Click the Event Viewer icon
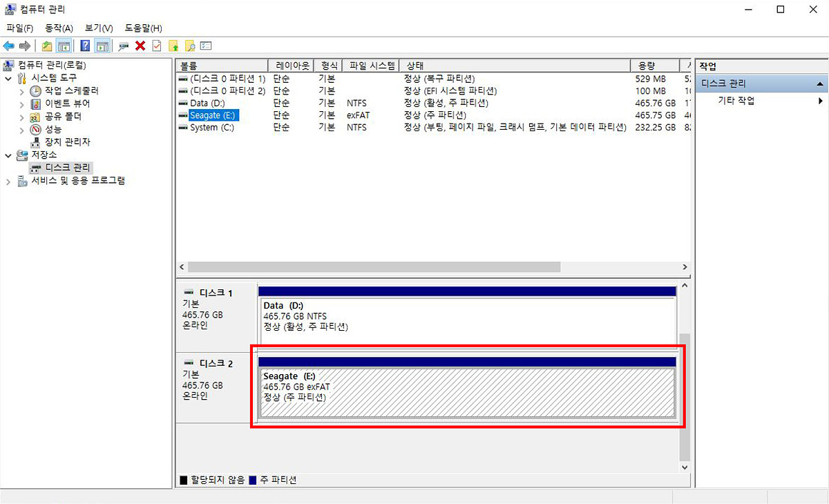 pyautogui.click(x=36, y=104)
